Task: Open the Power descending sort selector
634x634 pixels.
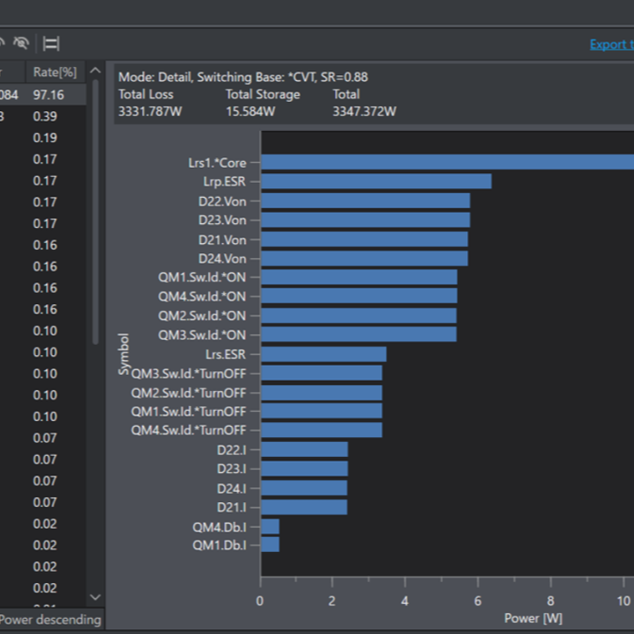Action: click(x=50, y=619)
